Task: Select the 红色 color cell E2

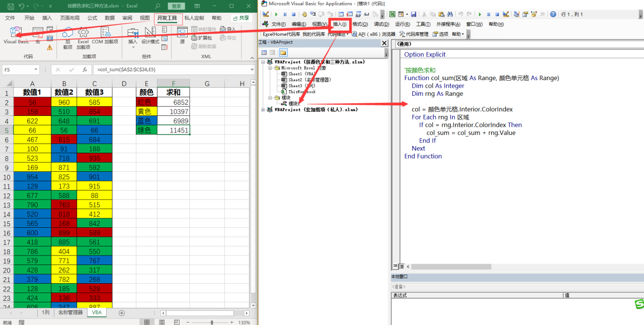Action: [146, 102]
